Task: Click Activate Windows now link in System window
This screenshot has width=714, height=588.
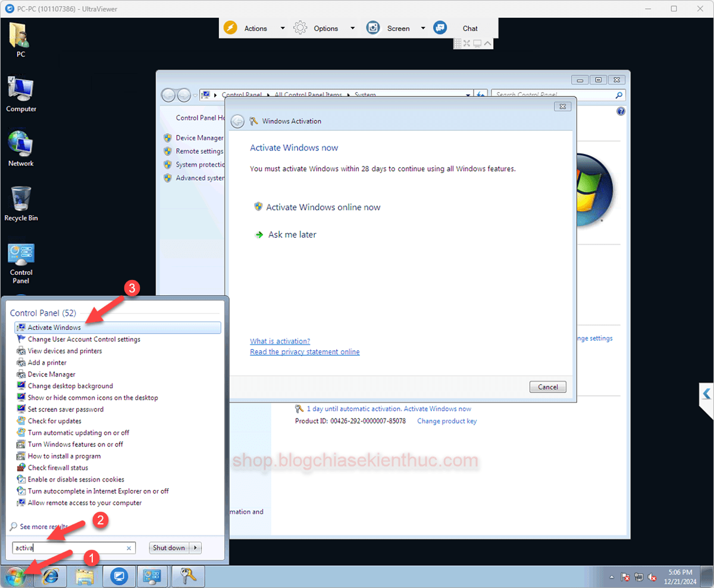Action: 437,409
